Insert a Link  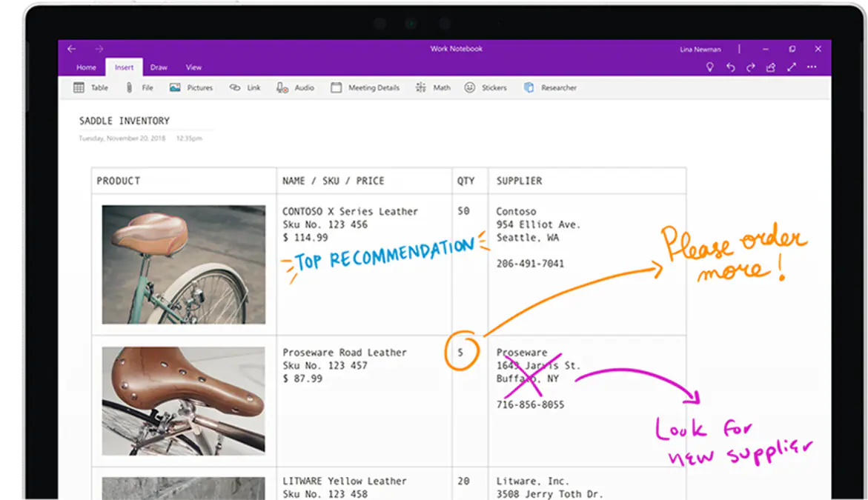click(245, 87)
